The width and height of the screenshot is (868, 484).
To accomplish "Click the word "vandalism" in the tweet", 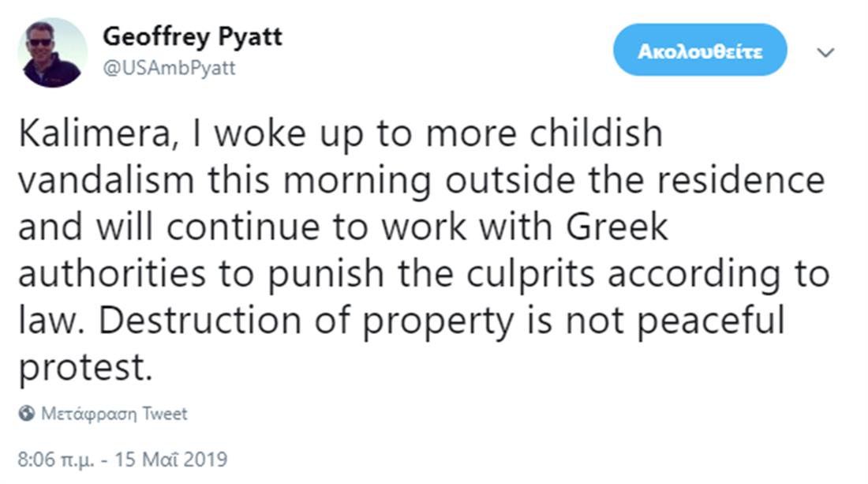I will point(106,182).
